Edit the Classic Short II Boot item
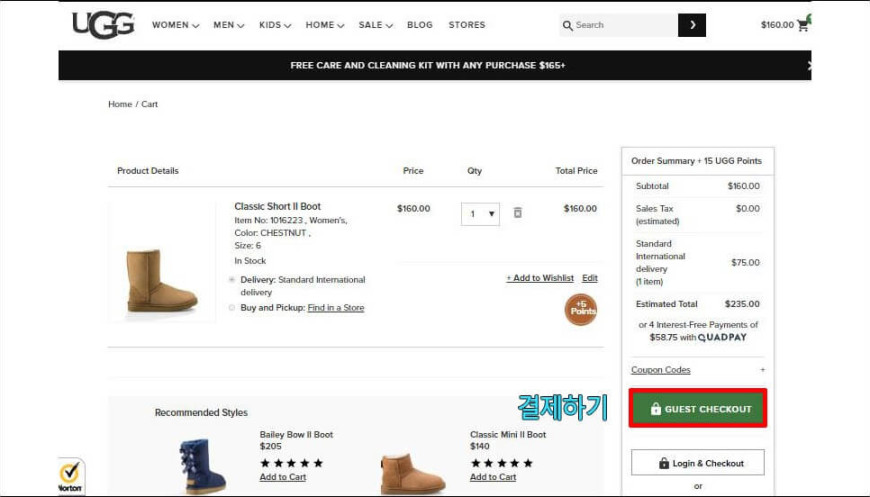The width and height of the screenshot is (870, 497). coord(590,278)
